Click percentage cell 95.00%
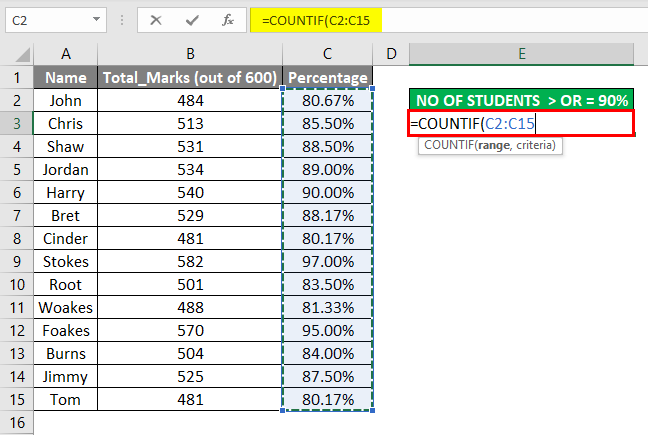This screenshot has width=648, height=435. pos(327,330)
